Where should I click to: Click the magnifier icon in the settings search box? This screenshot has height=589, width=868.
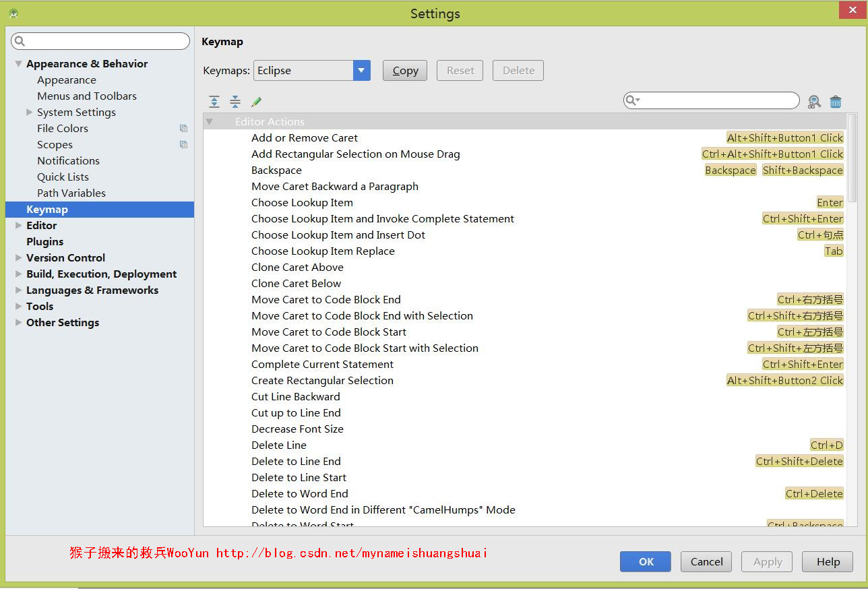pyautogui.click(x=20, y=41)
